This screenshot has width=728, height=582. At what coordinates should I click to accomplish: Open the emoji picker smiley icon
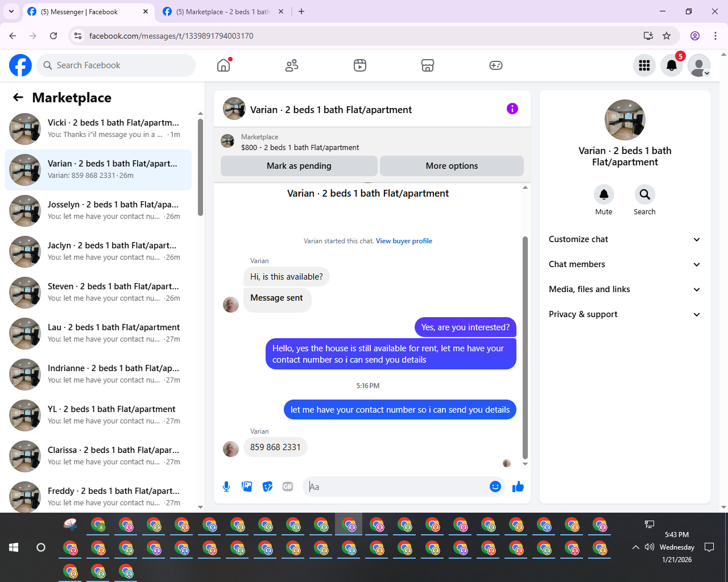(x=495, y=487)
